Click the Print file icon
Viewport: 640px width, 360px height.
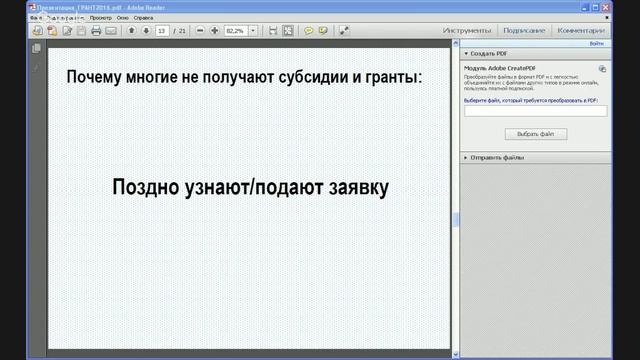(x=96, y=31)
